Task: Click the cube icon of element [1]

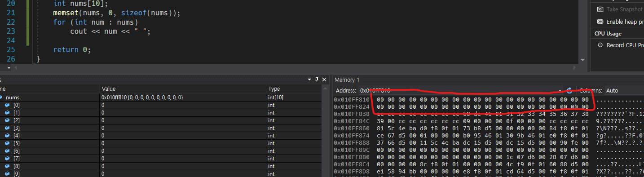Action: point(7,112)
